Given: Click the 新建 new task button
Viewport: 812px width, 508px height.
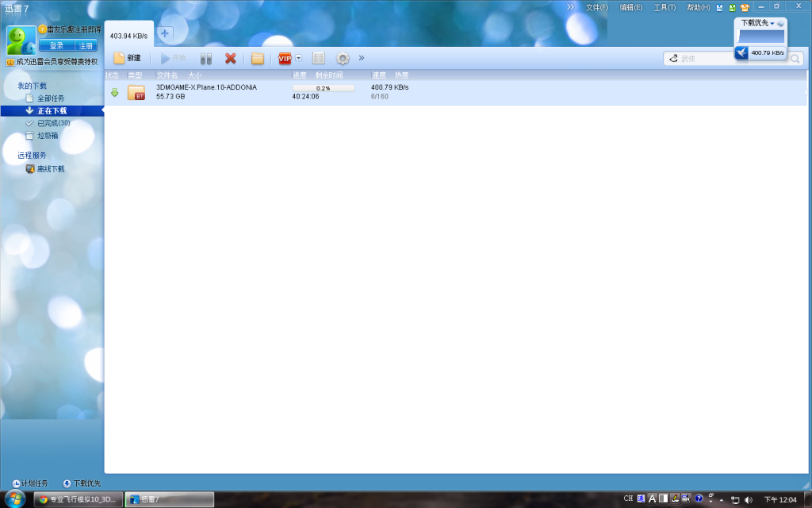Looking at the screenshot, I should tap(127, 58).
